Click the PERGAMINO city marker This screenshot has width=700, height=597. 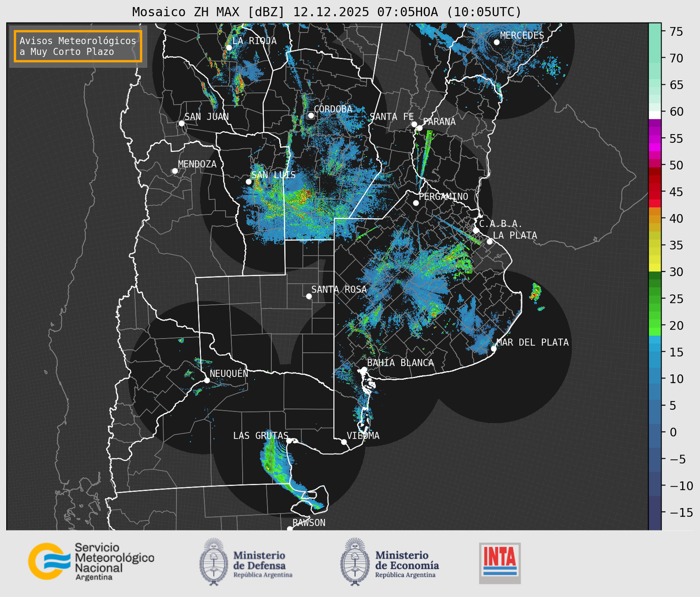pyautogui.click(x=416, y=203)
